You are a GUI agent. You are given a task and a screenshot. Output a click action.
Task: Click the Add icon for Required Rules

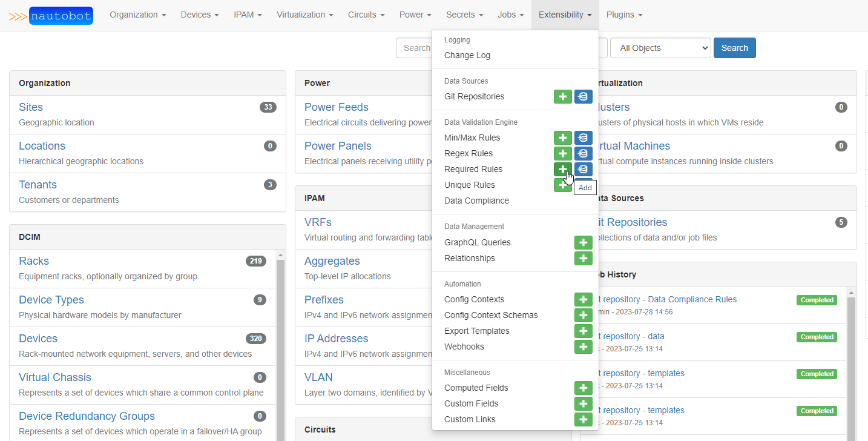562,169
